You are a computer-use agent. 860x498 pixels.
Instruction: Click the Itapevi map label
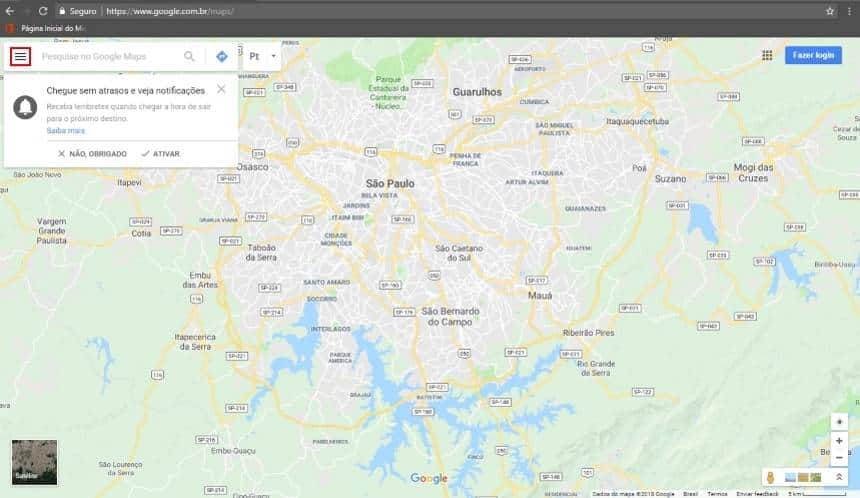pos(129,182)
